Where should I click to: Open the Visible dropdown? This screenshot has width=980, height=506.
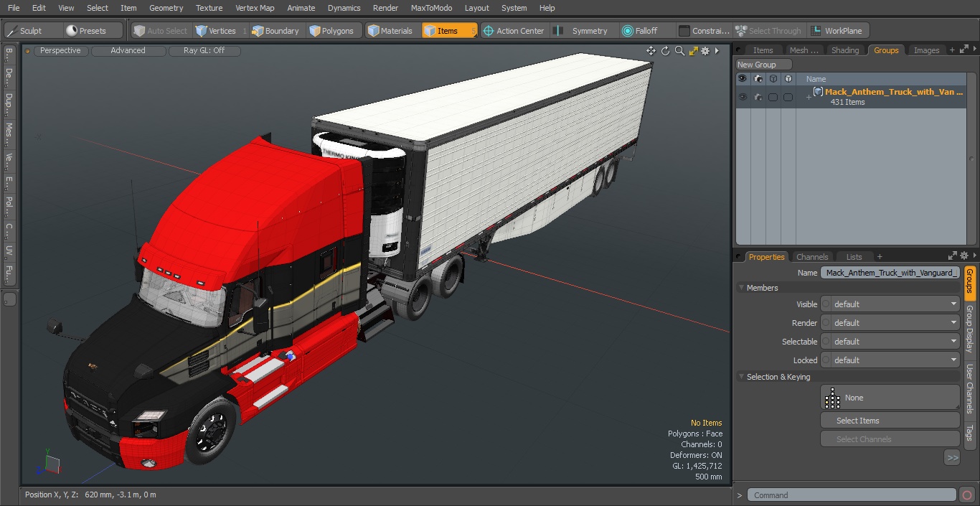895,304
